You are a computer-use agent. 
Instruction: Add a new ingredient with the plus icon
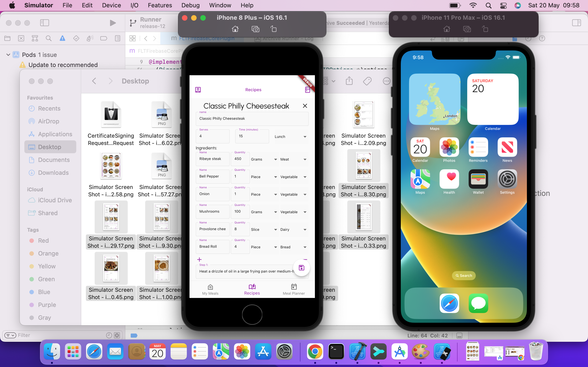click(199, 259)
